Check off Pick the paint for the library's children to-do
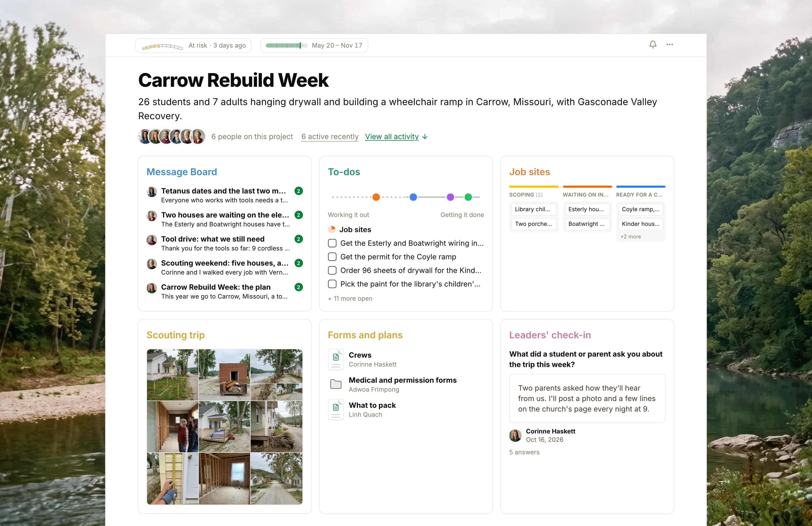812x526 pixels. click(332, 284)
